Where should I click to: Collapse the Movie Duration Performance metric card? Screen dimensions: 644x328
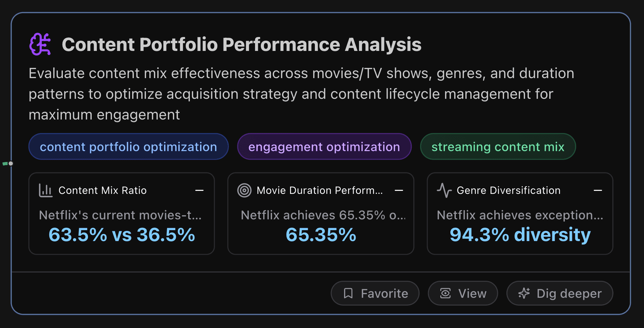click(399, 190)
